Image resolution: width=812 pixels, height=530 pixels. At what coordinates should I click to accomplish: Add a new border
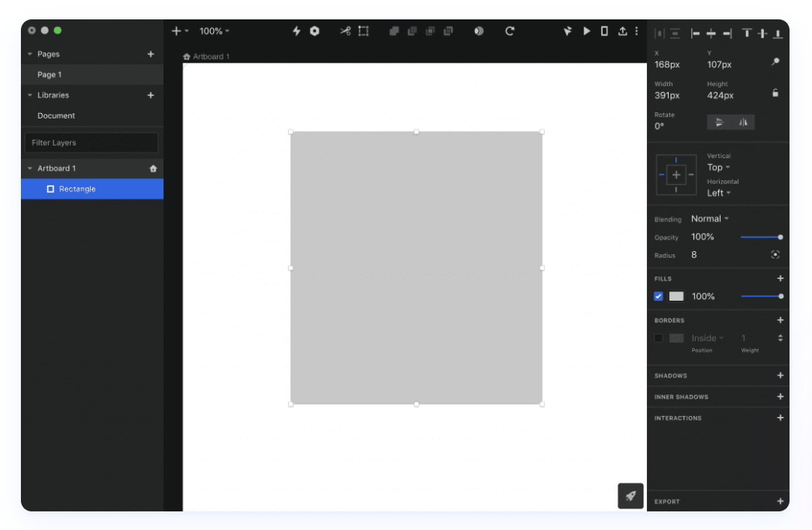tap(780, 320)
